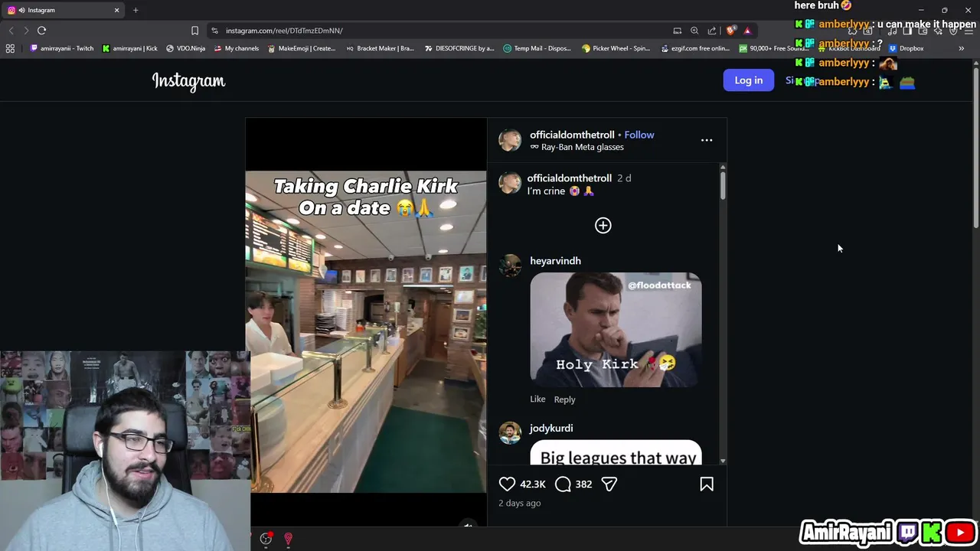Open Bracket Maker bookmark

click(x=380, y=48)
